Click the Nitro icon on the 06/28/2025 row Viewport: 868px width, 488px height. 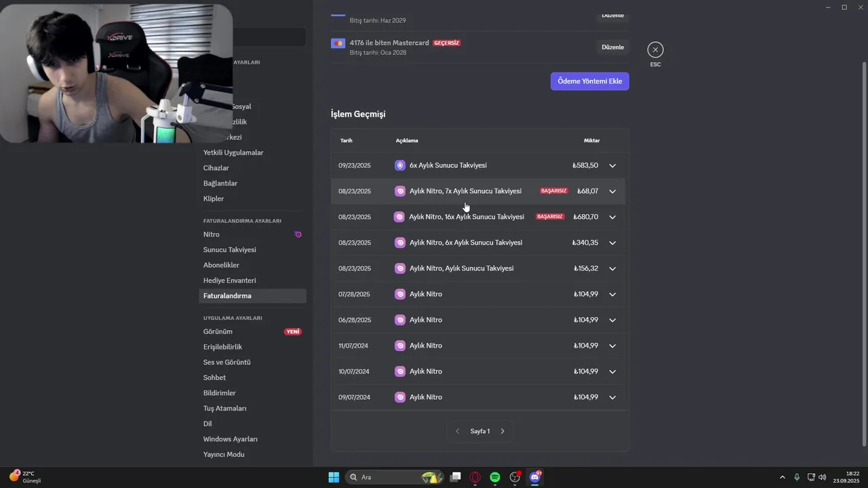point(400,320)
